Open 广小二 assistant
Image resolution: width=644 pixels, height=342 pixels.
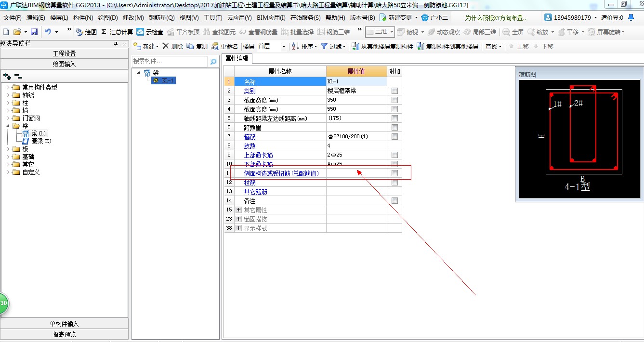(x=434, y=17)
